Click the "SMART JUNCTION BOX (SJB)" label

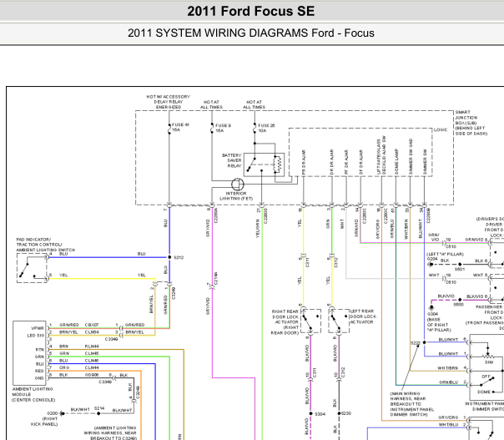(471, 123)
